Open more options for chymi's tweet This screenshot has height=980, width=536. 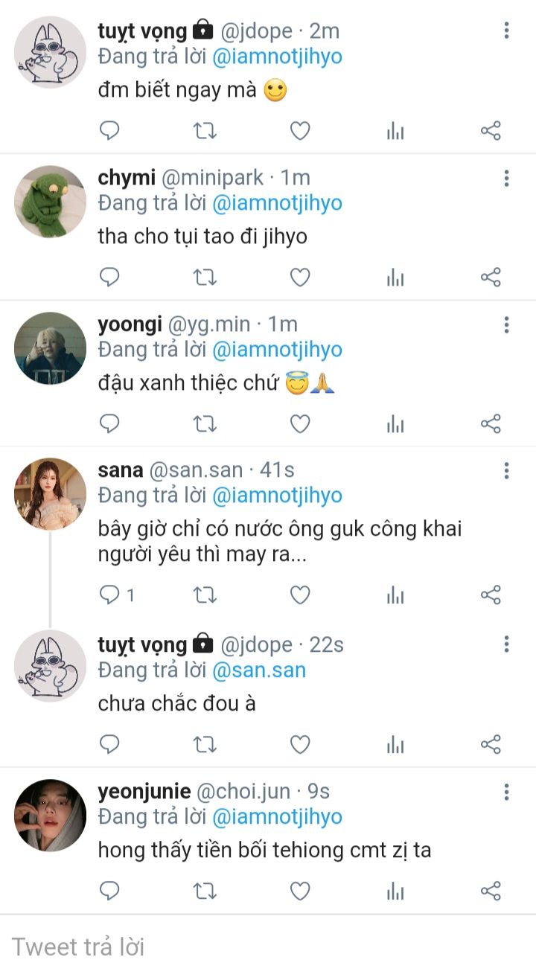506,178
